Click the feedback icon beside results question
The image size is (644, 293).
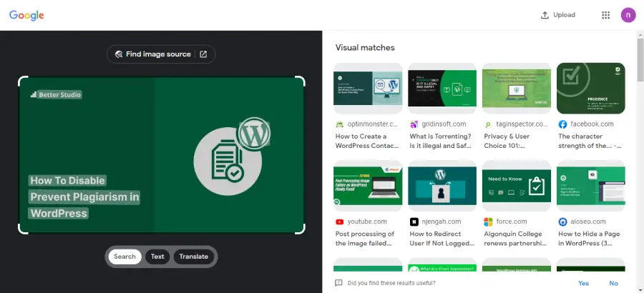pos(339,283)
